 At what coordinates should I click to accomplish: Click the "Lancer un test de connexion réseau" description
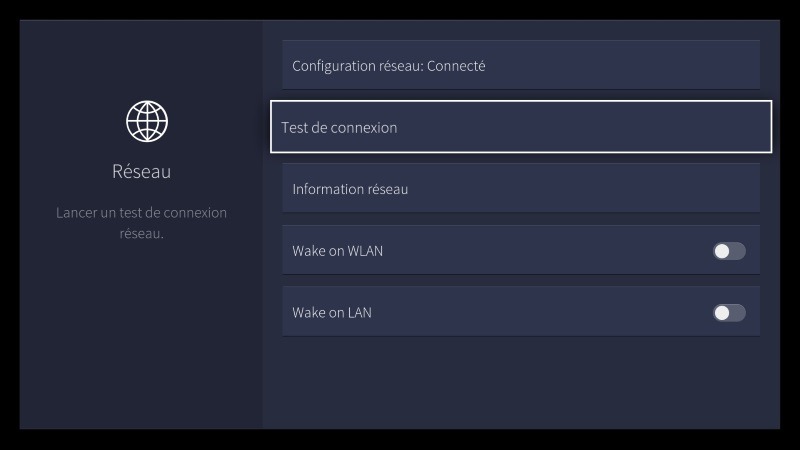141,223
